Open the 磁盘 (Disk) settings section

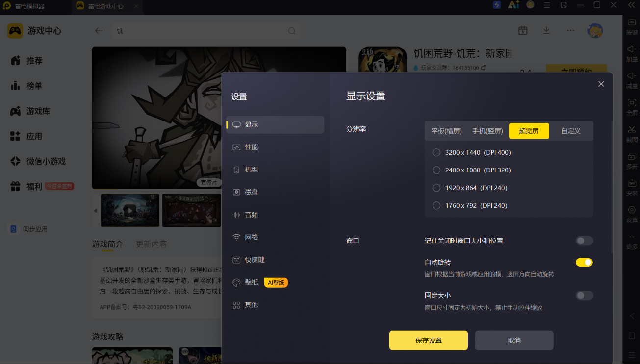pyautogui.click(x=275, y=193)
